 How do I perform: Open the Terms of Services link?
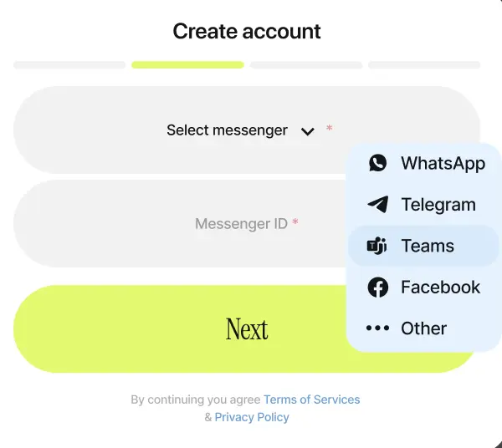click(311, 400)
